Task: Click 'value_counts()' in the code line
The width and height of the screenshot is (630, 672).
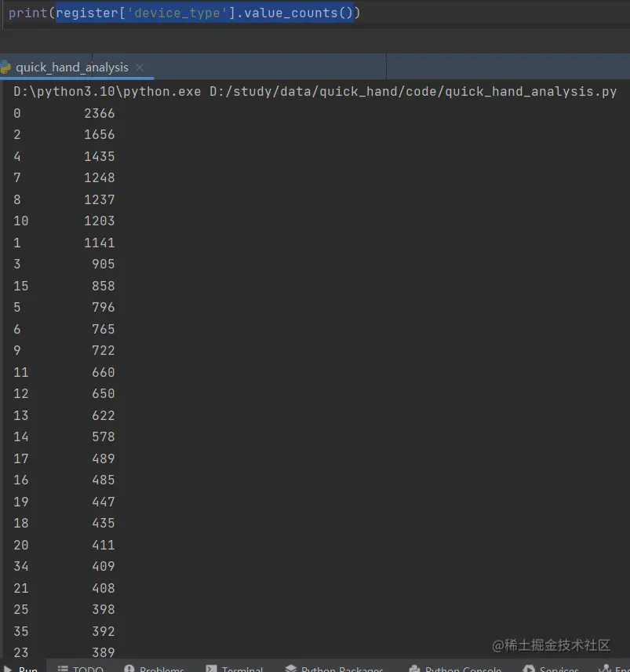Action: click(x=298, y=13)
